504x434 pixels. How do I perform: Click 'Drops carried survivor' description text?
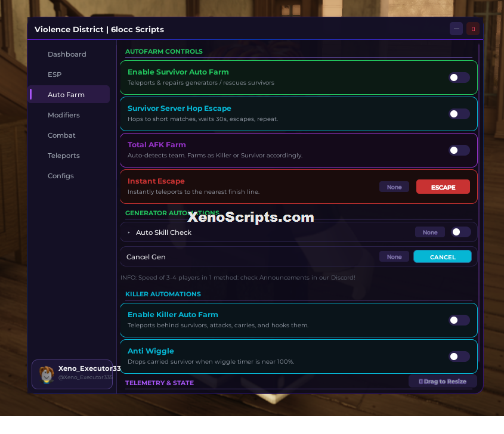pyautogui.click(x=211, y=361)
